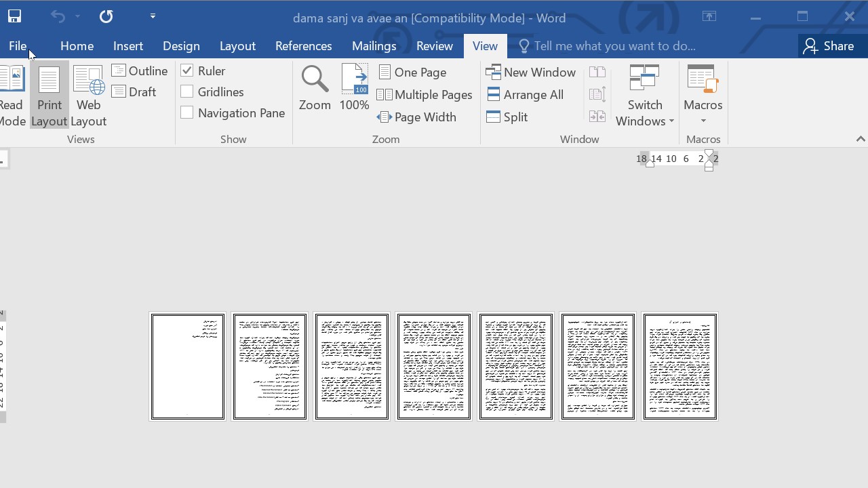Image resolution: width=868 pixels, height=488 pixels.
Task: Click the Repeat (redo) icon
Action: (x=106, y=16)
